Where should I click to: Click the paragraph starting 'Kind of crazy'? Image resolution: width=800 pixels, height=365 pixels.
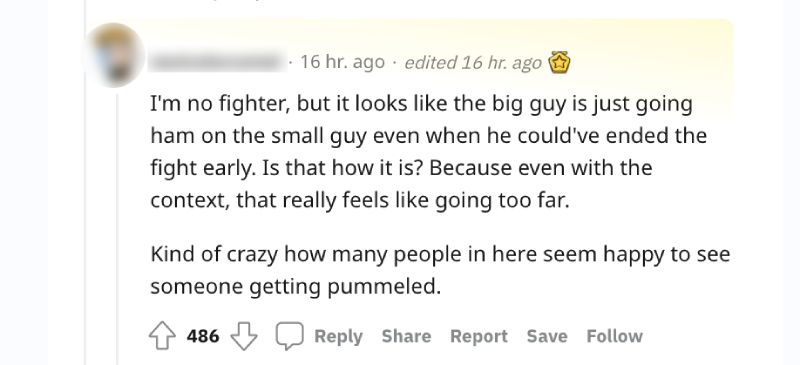pos(440,270)
